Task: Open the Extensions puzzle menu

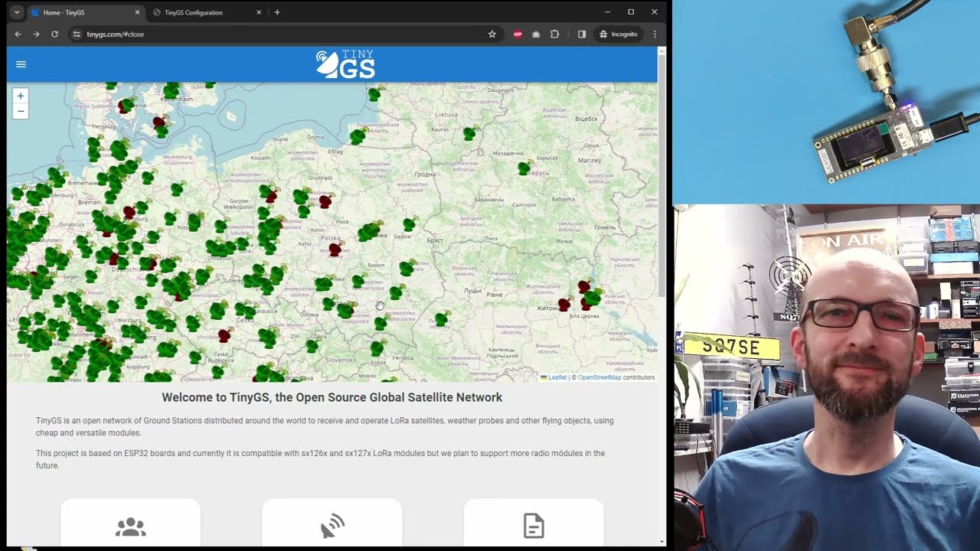Action: [x=555, y=34]
